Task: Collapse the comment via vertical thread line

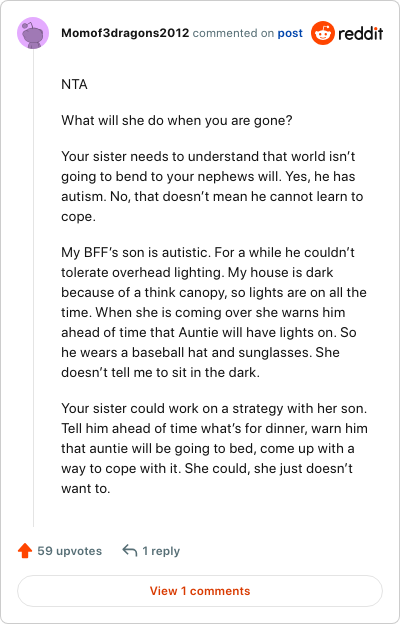Action: point(33,288)
